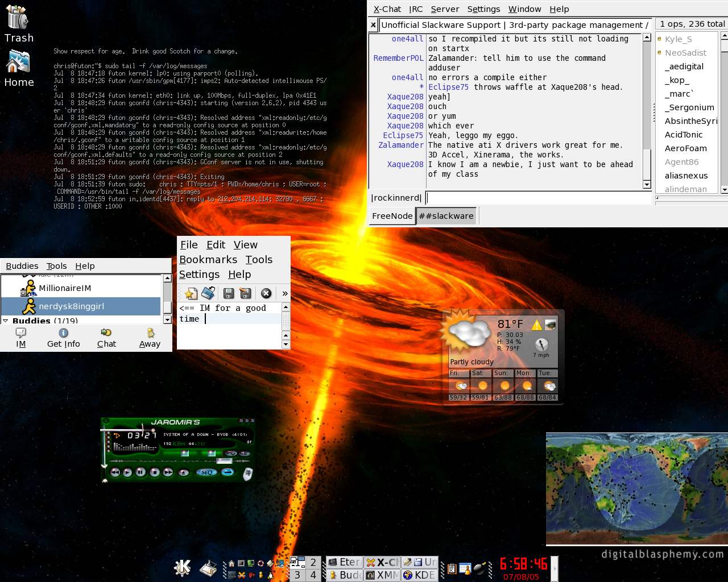Viewport: 728px width, 582px height.
Task: Switch to ##slackware channel tab
Action: 446,216
